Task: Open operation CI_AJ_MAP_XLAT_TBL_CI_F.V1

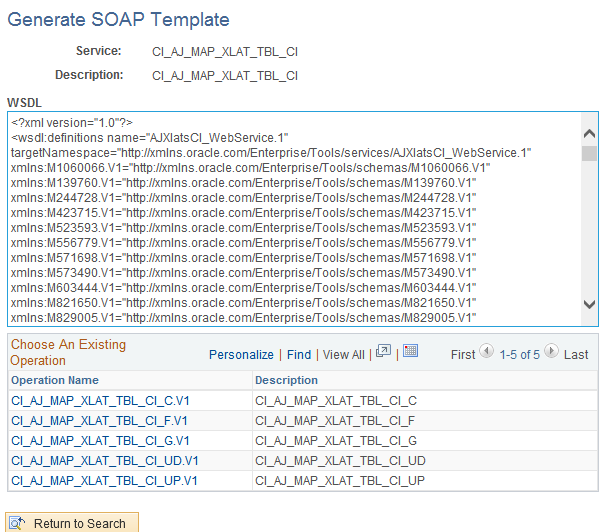Action: (x=100, y=420)
